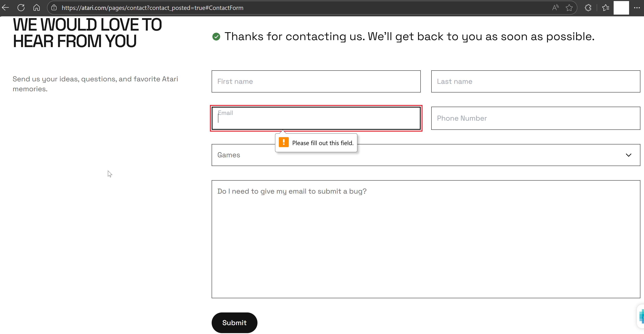The height and width of the screenshot is (334, 644).
Task: Select the atari.com URL in the address bar
Action: [x=152, y=8]
